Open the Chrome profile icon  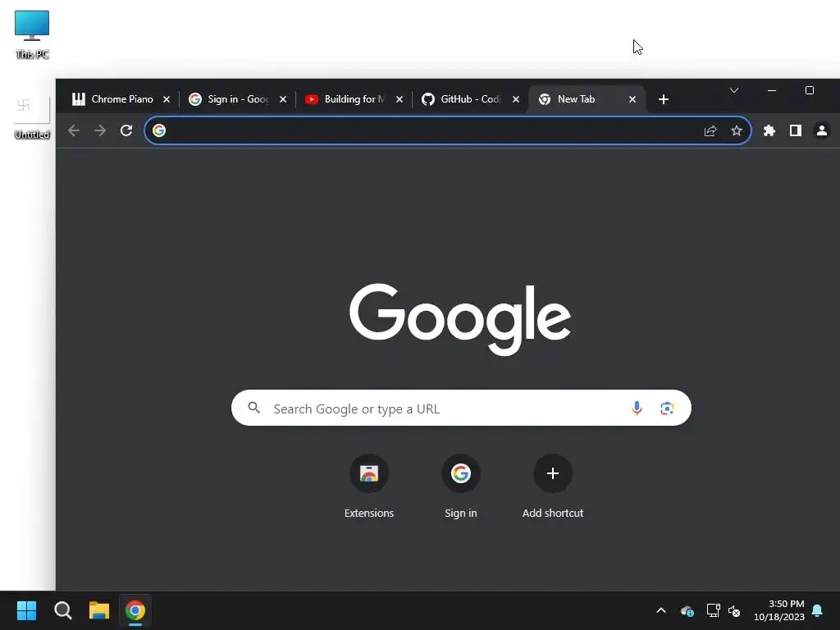click(822, 130)
